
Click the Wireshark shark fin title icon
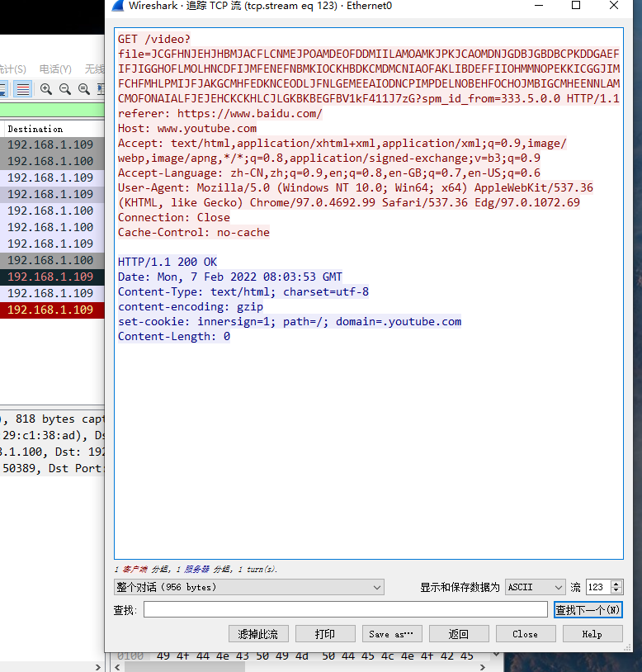[116, 6]
